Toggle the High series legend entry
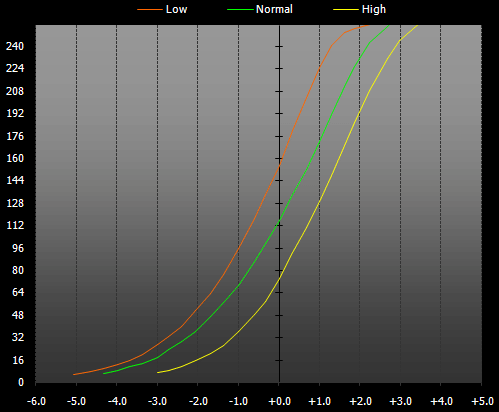Screen dimensions: 499x412 point(360,9)
